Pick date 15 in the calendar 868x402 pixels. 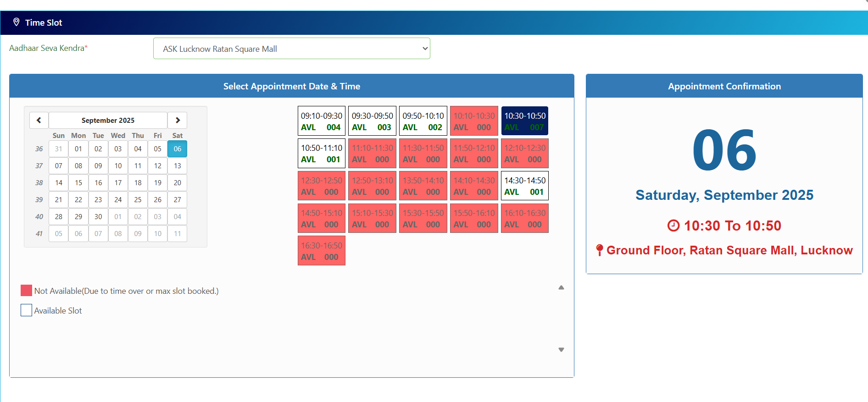78,183
